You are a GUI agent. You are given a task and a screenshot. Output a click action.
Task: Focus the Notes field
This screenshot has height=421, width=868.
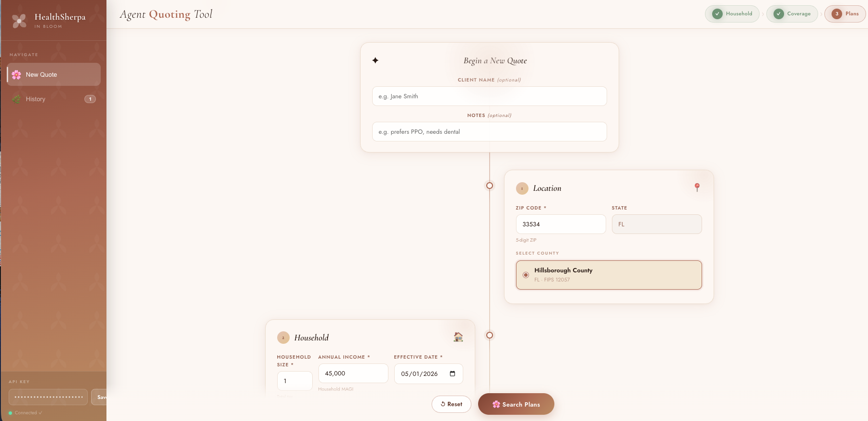489,132
